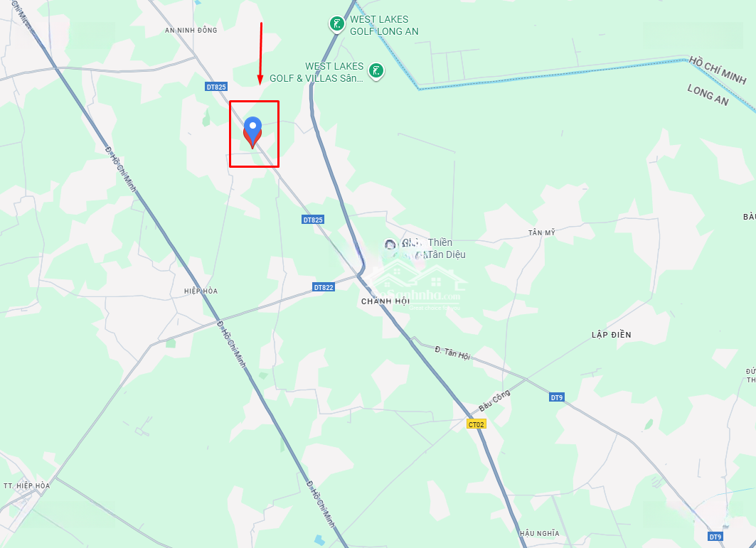Click the TT. Hiệp Hòa town label

(26, 486)
